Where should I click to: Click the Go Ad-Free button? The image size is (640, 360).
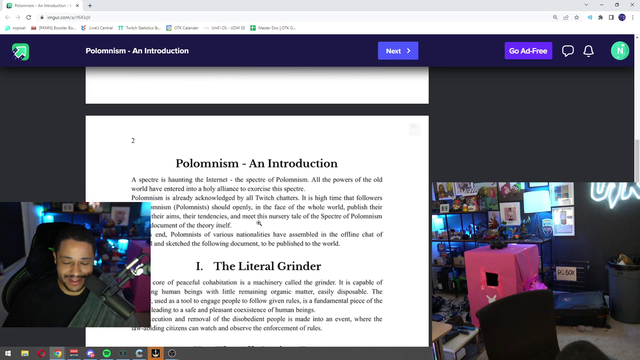(x=528, y=51)
